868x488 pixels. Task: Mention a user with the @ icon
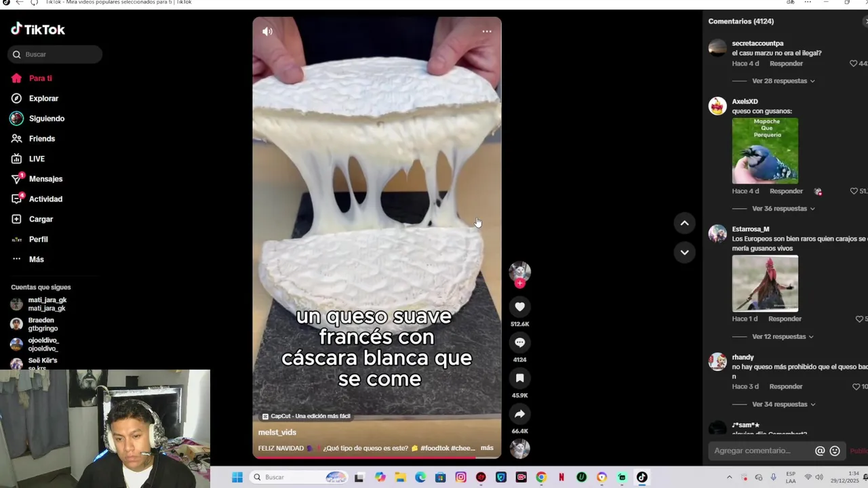(820, 451)
